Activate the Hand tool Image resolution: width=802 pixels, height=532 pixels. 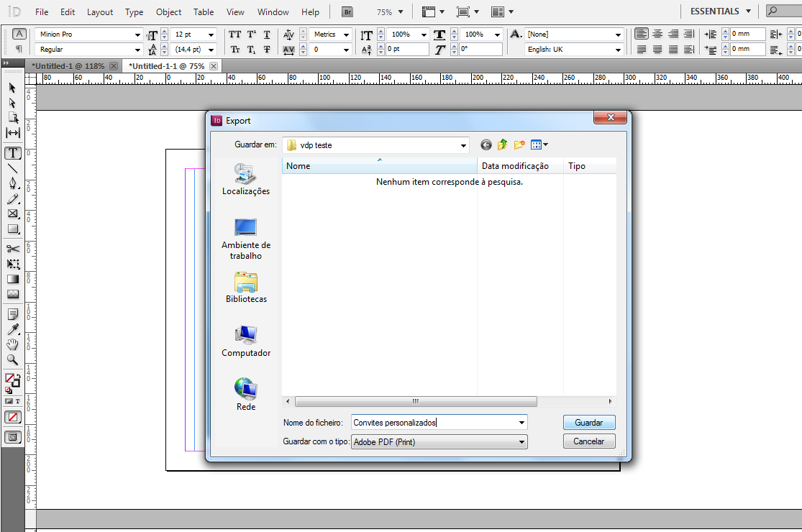tap(12, 344)
